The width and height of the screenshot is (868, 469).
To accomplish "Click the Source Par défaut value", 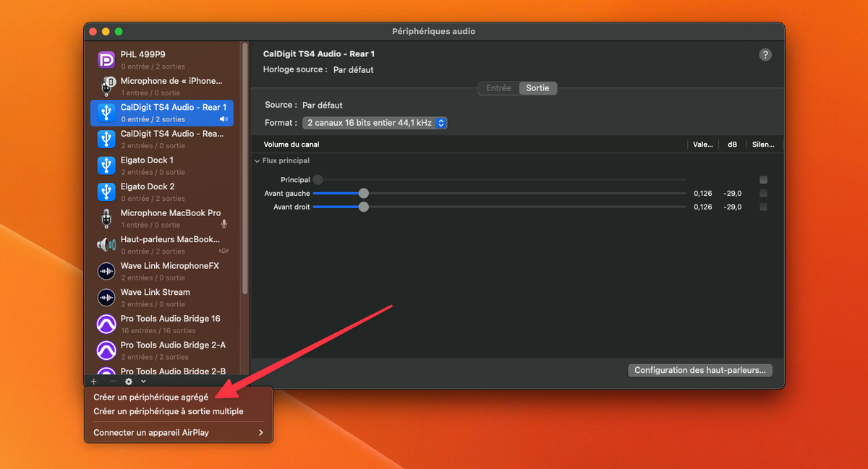I will click(323, 106).
